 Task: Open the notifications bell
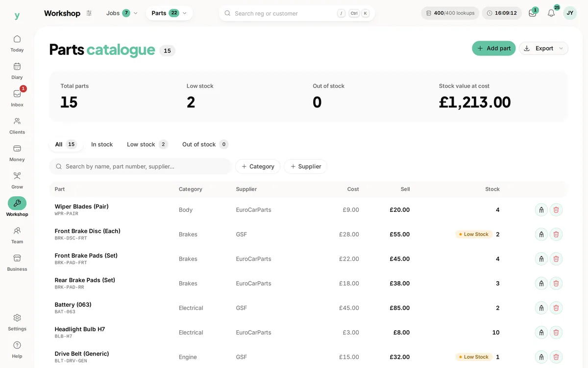coord(551,13)
